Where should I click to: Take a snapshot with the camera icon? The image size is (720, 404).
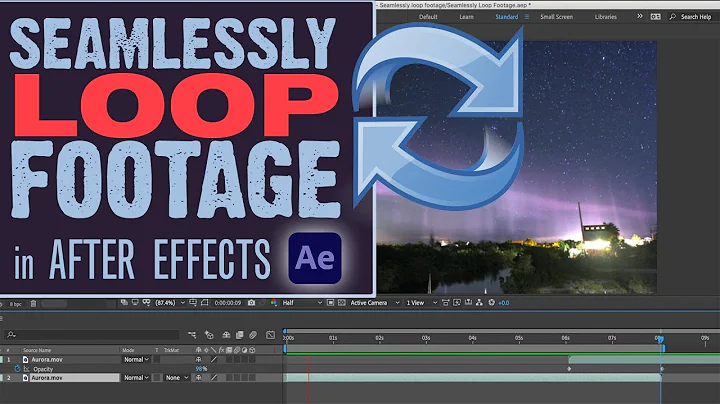[251, 303]
